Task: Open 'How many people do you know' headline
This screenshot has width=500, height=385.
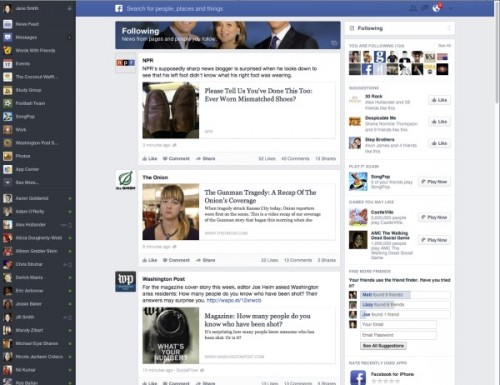Action: (x=257, y=320)
